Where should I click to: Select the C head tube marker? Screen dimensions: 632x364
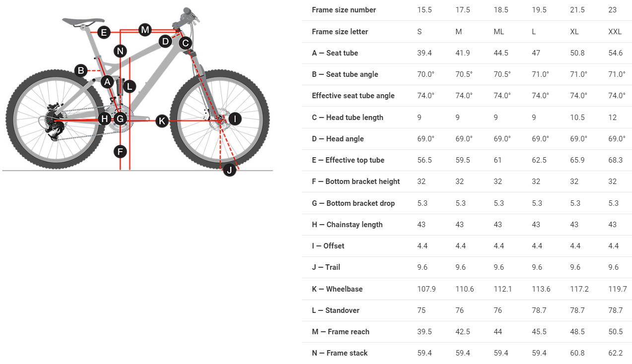click(x=185, y=43)
